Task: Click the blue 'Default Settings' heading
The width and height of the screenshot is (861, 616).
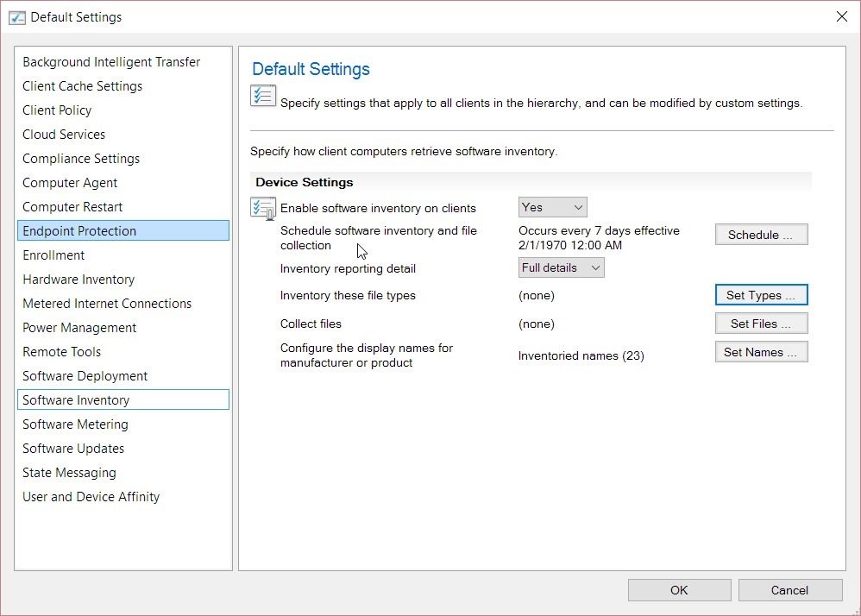Action: [x=311, y=69]
